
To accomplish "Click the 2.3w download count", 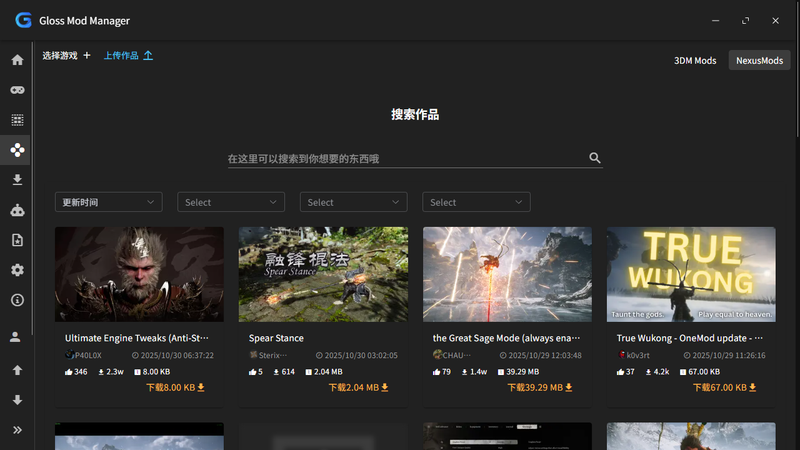I will click(111, 372).
